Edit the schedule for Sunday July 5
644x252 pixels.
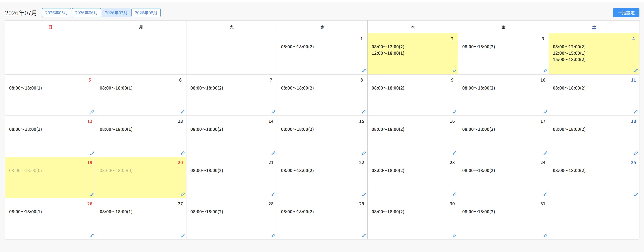[x=92, y=112]
